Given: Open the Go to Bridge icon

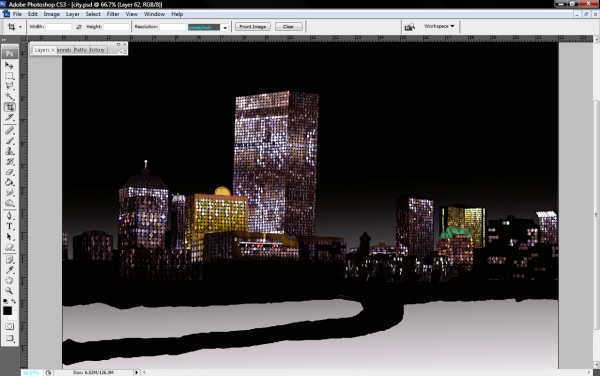Looking at the screenshot, I should point(409,27).
